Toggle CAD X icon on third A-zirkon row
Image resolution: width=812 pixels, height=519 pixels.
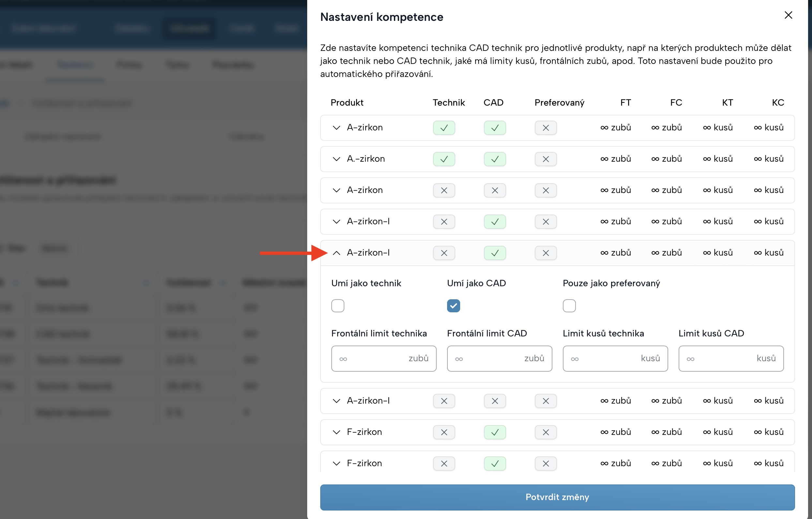pos(494,190)
